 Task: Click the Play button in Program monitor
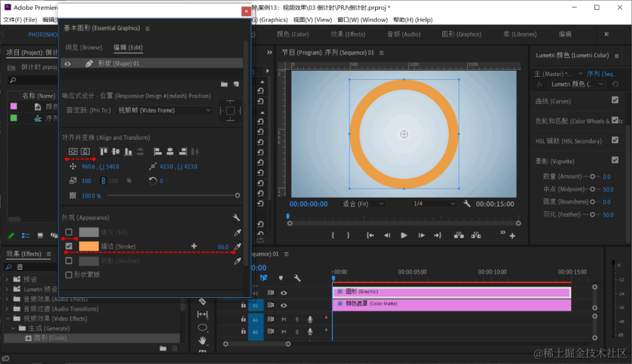pyautogui.click(x=404, y=235)
